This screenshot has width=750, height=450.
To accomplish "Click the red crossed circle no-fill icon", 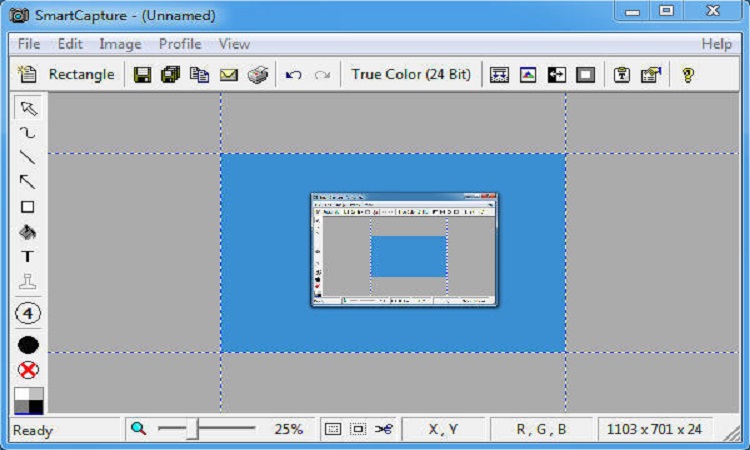I will pyautogui.click(x=28, y=370).
